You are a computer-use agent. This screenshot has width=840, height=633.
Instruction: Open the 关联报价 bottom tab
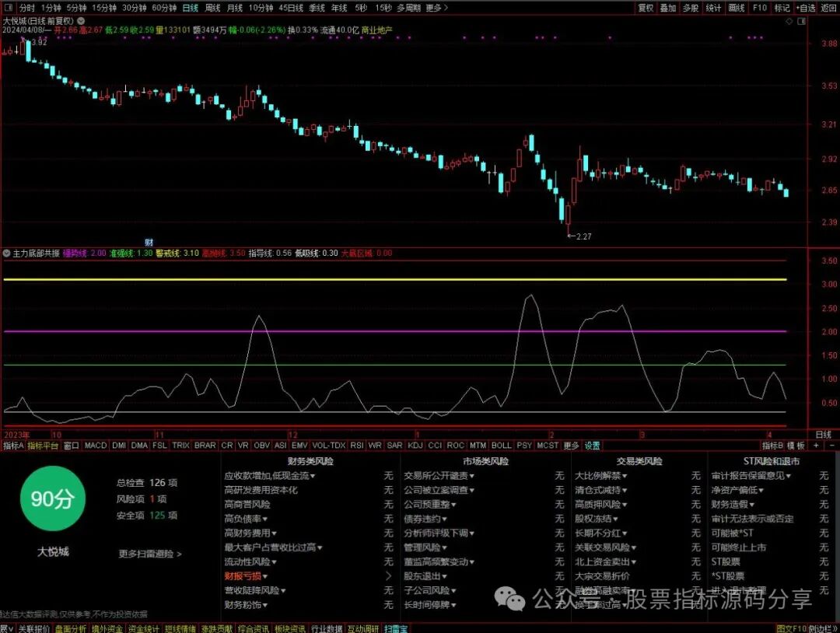[33, 628]
